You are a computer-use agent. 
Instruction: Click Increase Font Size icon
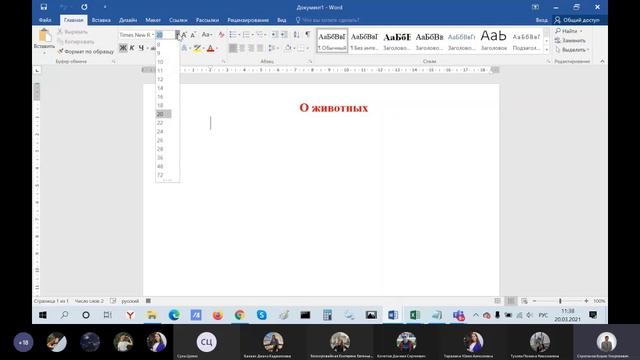click(184, 35)
